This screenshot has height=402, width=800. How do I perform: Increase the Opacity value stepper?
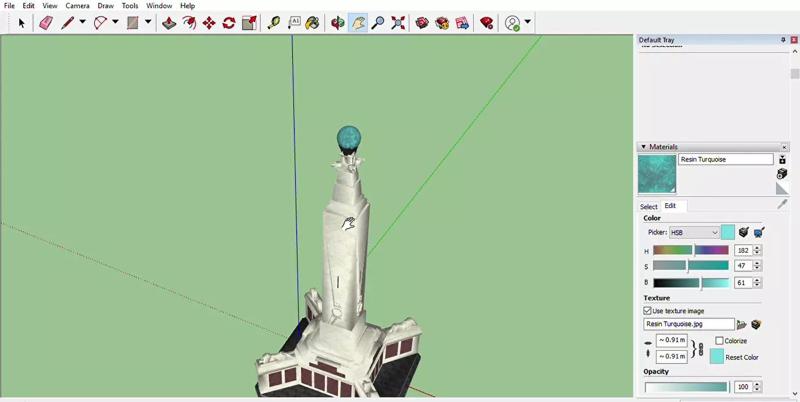tap(757, 385)
